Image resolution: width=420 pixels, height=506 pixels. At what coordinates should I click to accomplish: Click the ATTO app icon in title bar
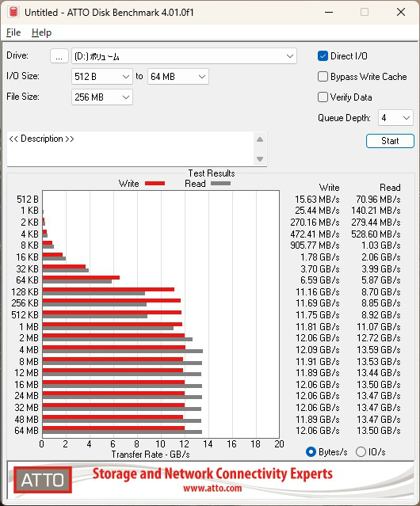coord(13,12)
